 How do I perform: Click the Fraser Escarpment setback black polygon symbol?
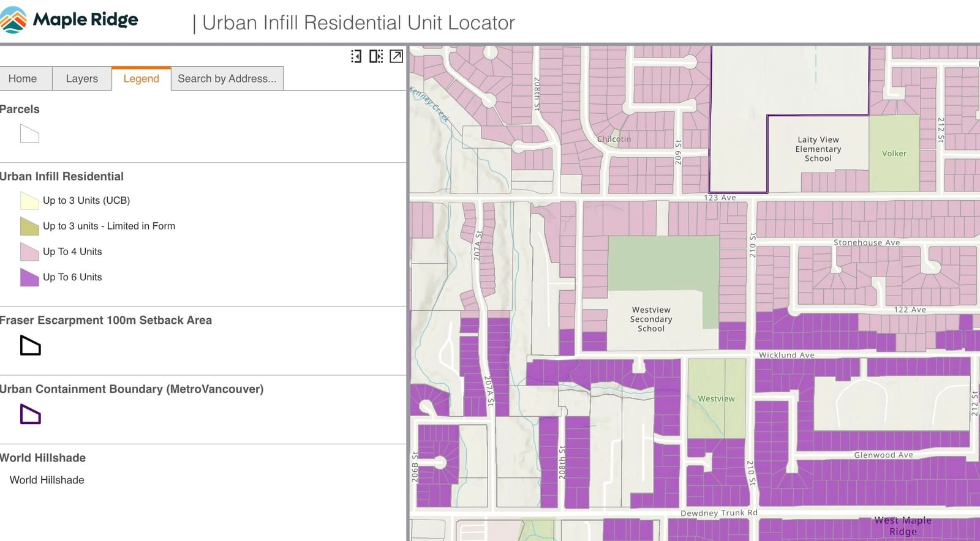click(x=30, y=346)
